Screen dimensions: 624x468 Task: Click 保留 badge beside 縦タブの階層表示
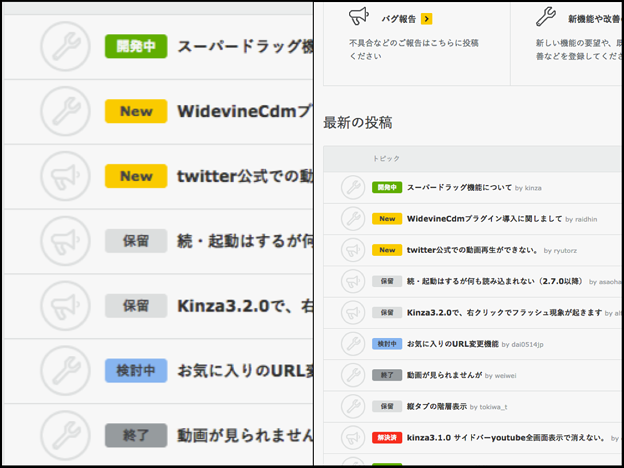coord(387,406)
